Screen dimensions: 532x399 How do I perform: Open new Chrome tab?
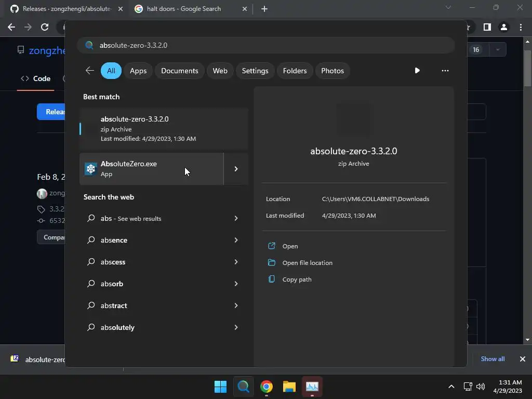(264, 9)
